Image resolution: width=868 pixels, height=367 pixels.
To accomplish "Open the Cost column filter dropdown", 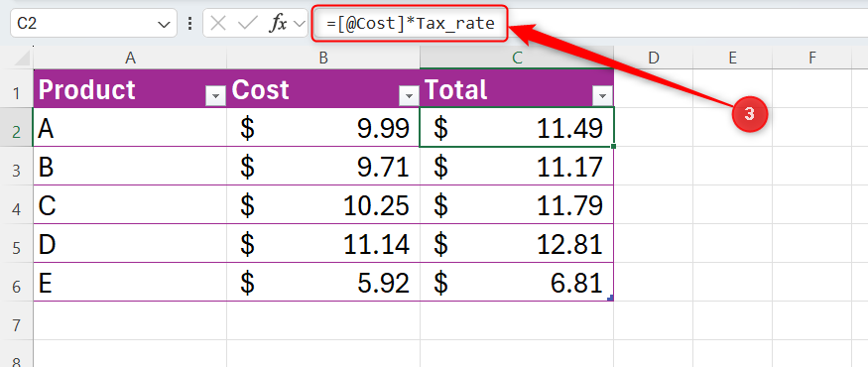I will (x=409, y=96).
